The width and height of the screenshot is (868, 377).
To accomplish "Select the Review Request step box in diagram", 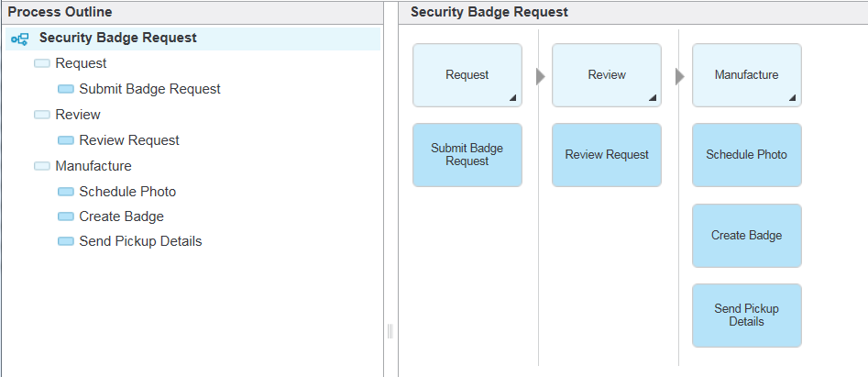I will tap(607, 155).
